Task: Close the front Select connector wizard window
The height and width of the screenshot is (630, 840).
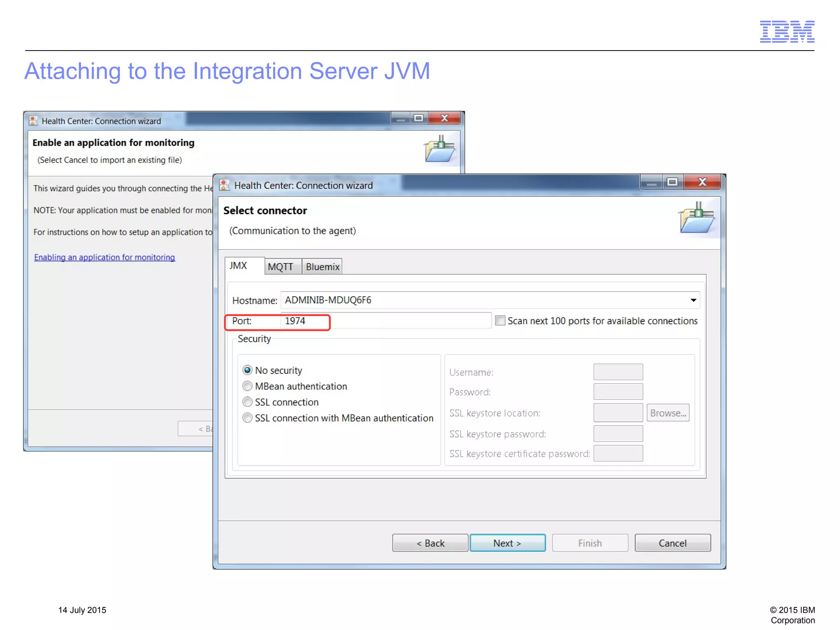Action: click(702, 182)
